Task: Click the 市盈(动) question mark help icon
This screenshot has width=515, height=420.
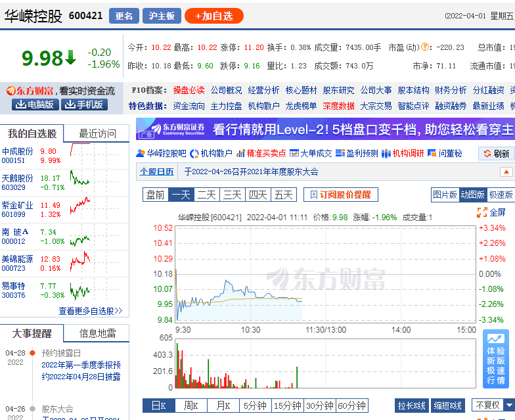Action: pos(424,47)
